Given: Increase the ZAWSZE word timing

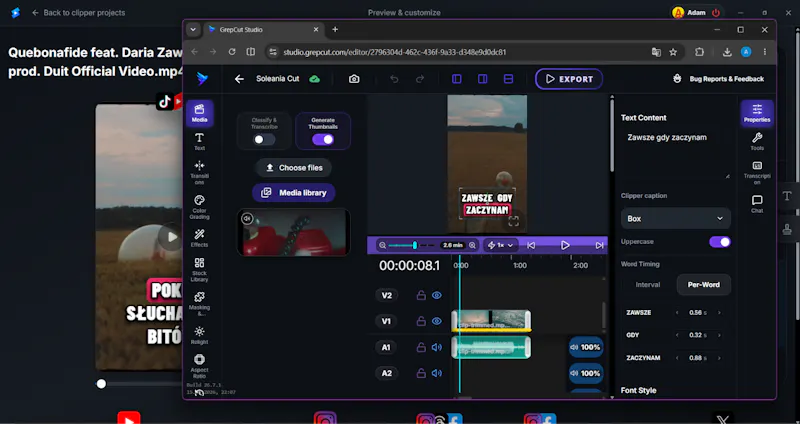Looking at the screenshot, I should 719,313.
